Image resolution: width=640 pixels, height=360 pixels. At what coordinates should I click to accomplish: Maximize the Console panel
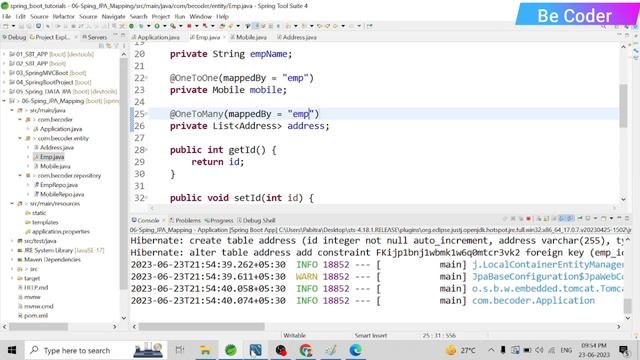tap(627, 219)
